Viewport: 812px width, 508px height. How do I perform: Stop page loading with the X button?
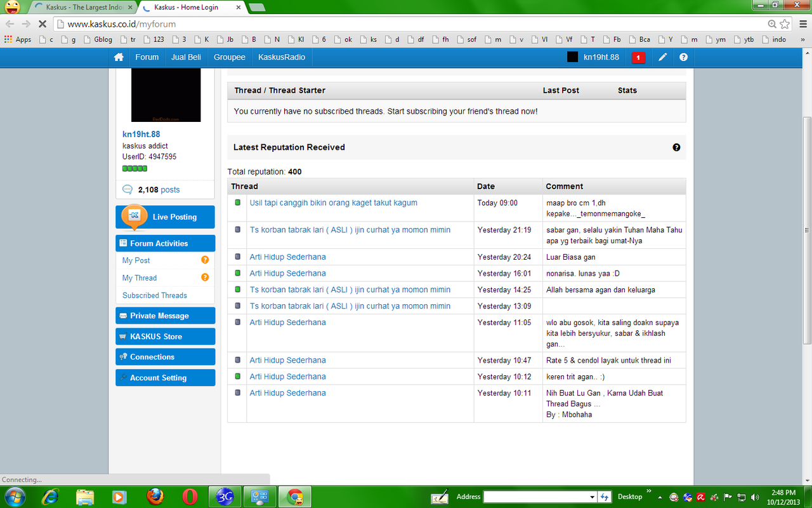pyautogui.click(x=42, y=23)
